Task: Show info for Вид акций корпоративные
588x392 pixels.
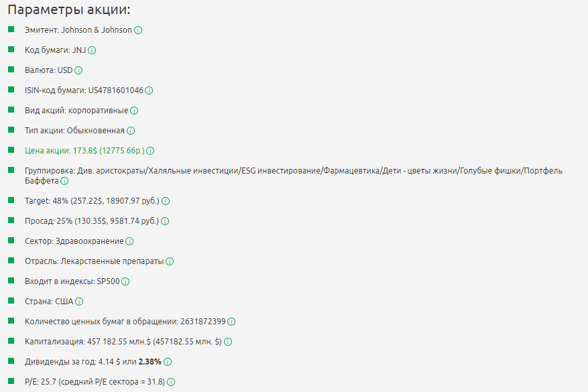Action: tap(134, 111)
